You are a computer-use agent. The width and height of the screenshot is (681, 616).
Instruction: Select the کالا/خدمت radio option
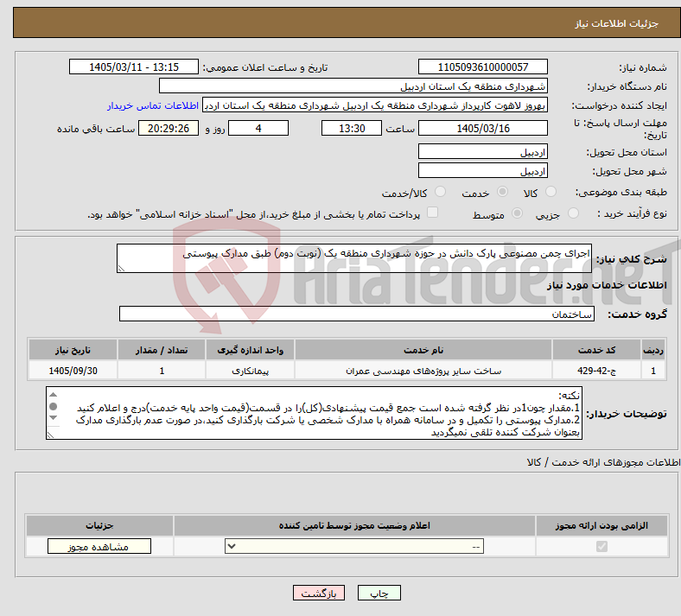[441, 192]
